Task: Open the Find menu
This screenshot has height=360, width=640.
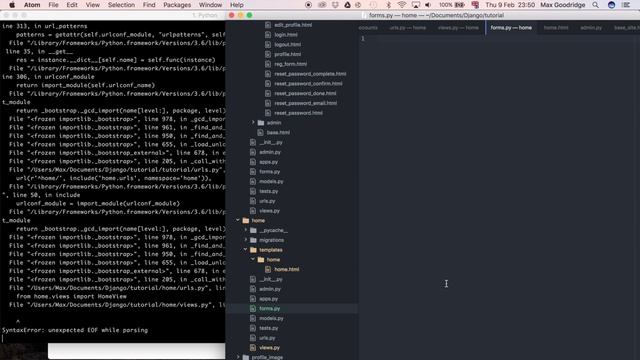Action: point(149,5)
